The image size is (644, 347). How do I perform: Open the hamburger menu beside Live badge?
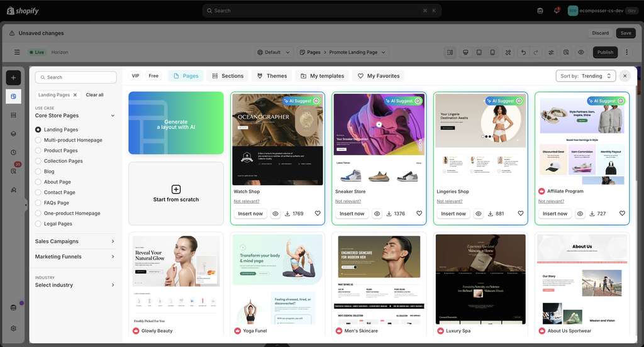coord(17,52)
